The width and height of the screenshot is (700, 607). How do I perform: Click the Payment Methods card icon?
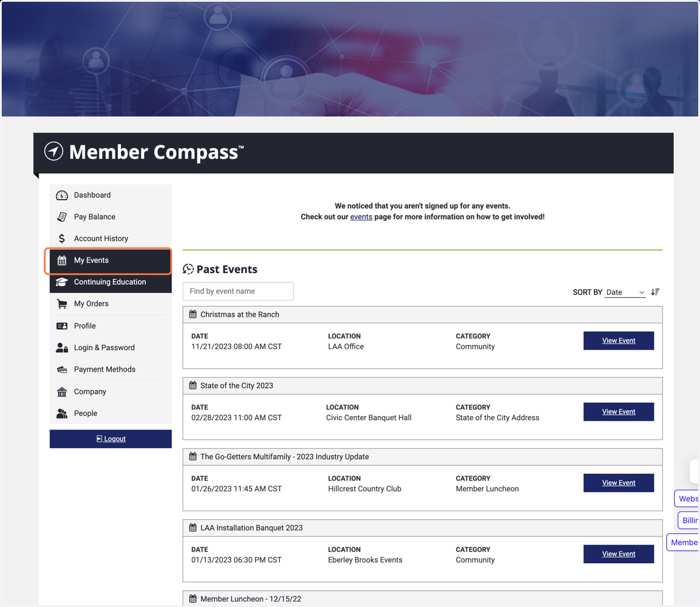coord(62,369)
